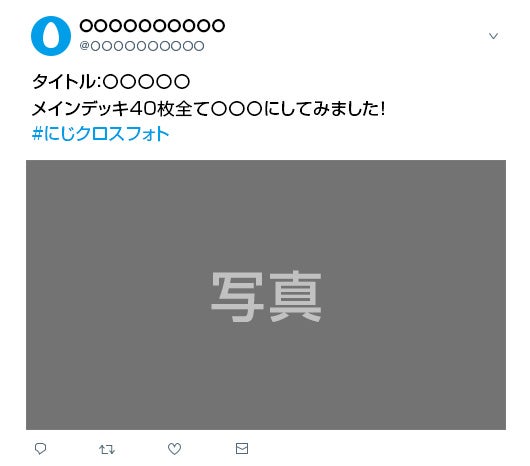This screenshot has width=530, height=466.
Task: Reply to the tweet via speech bubble icon
Action: (x=41, y=449)
